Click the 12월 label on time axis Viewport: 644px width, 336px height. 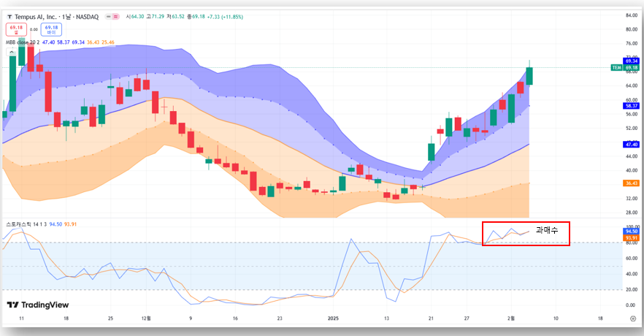pyautogui.click(x=146, y=318)
